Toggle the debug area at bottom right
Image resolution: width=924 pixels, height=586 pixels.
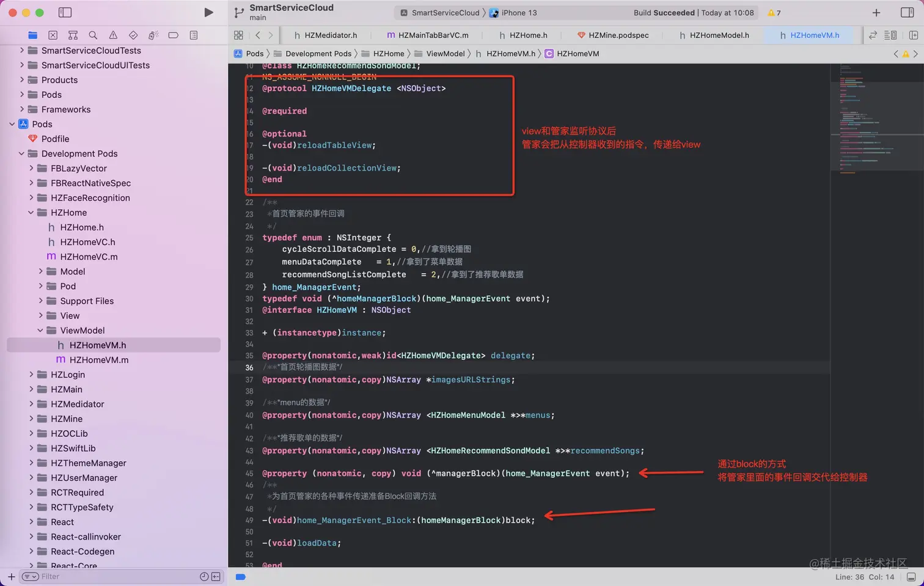[x=911, y=577]
